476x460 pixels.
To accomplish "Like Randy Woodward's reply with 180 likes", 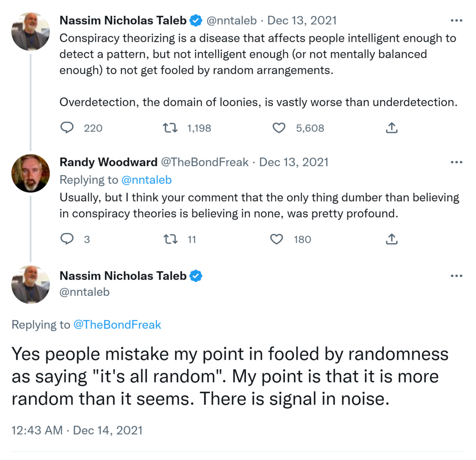I will (x=277, y=239).
